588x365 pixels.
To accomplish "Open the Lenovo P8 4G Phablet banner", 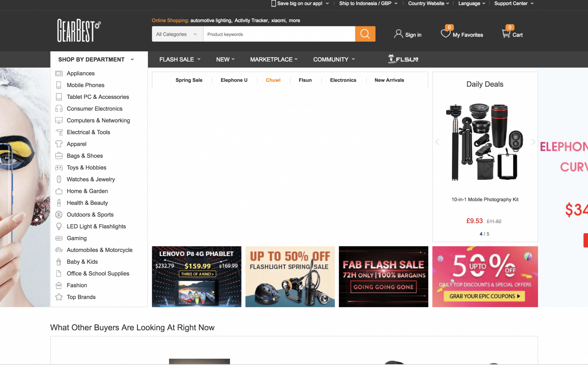I will coord(197,277).
